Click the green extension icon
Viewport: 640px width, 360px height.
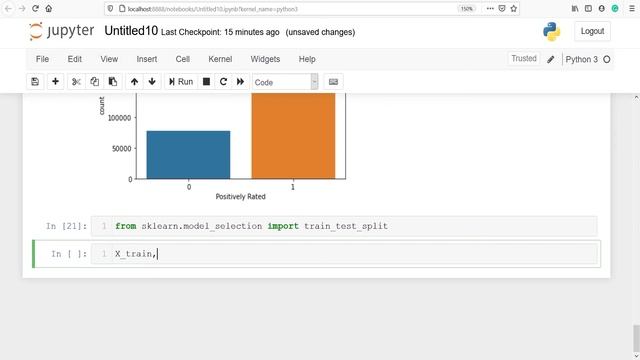pyautogui.click(x=615, y=9)
